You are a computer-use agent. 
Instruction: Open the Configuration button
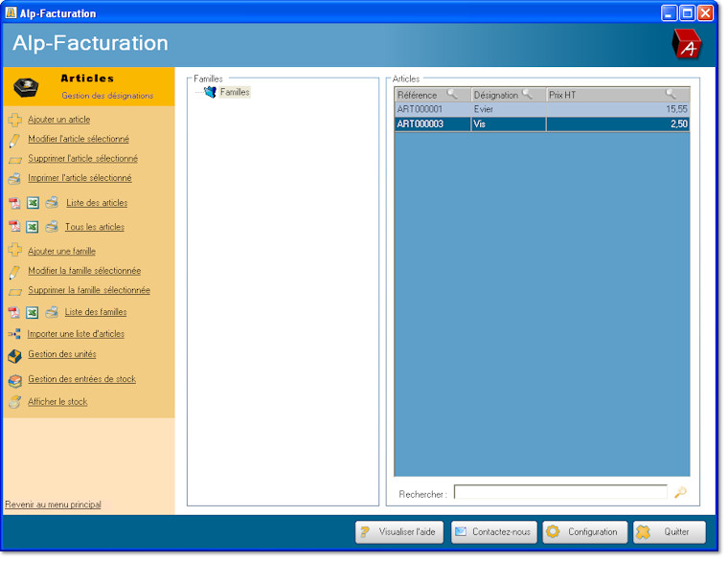coord(585,532)
